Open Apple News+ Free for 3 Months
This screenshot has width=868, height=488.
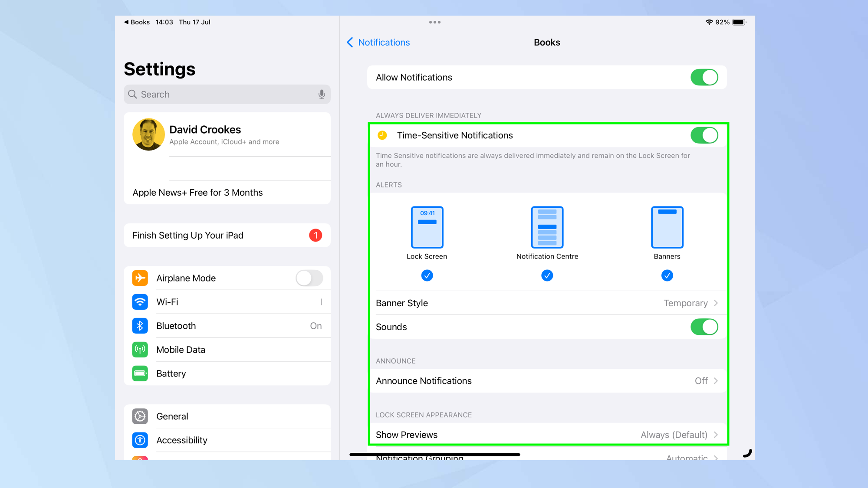click(x=197, y=193)
